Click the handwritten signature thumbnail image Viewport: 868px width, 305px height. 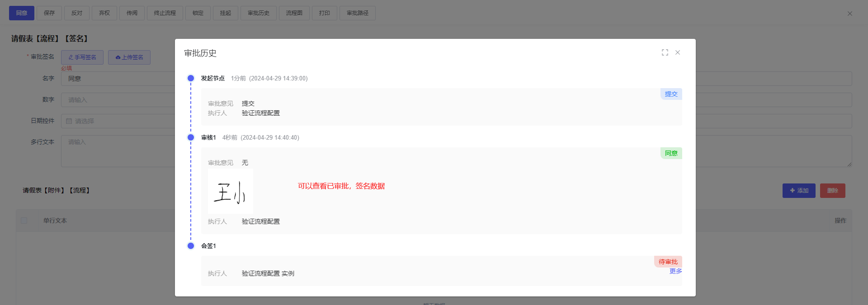point(230,192)
